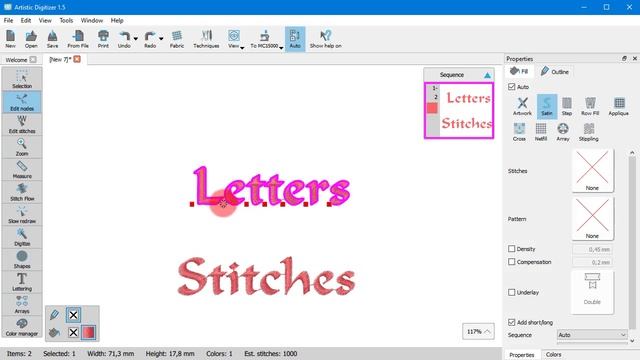The width and height of the screenshot is (640, 360).
Task: Toggle the Auto toolbar button
Action: tap(295, 39)
